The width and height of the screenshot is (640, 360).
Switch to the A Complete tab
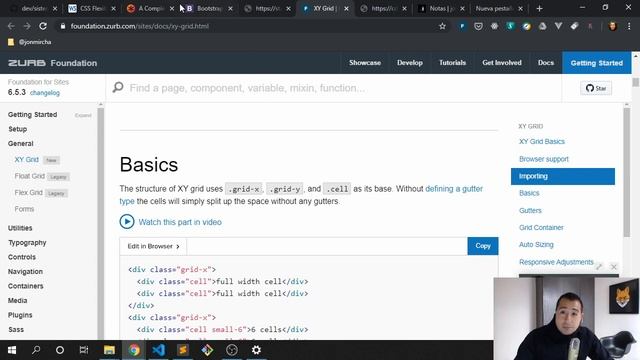(x=149, y=8)
